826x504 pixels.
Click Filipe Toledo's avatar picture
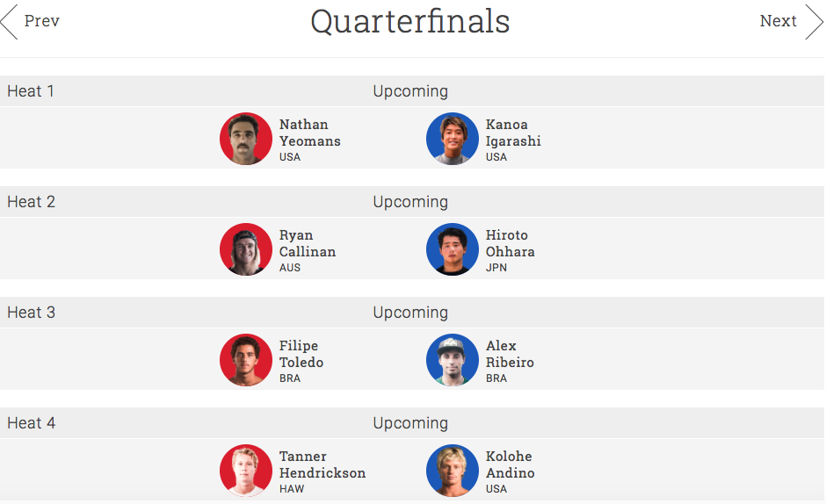(x=246, y=360)
